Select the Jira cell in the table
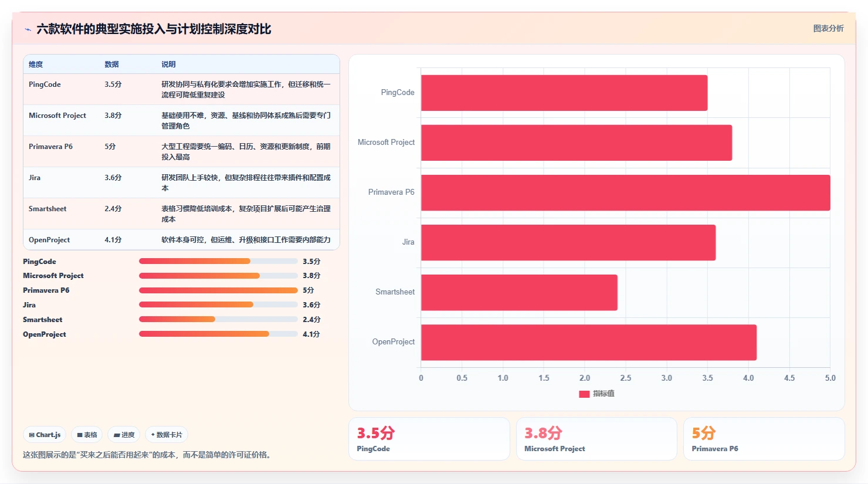 (x=35, y=178)
